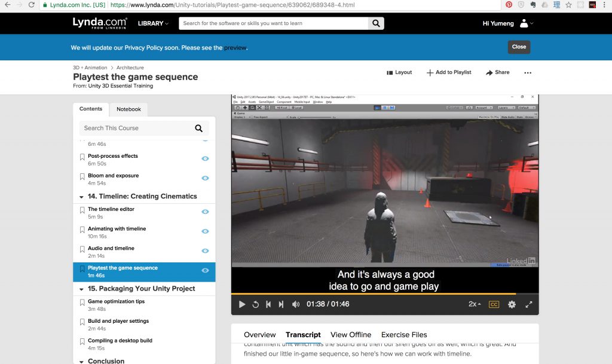Screen dimensions: 612x364
Task: Close the Privacy Policy banner
Action: click(x=519, y=47)
